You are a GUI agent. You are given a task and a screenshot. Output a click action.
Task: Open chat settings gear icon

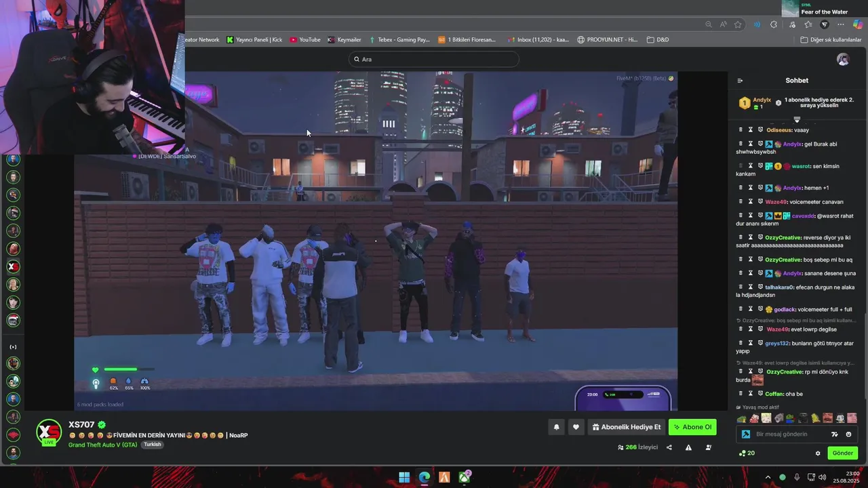coord(818,453)
